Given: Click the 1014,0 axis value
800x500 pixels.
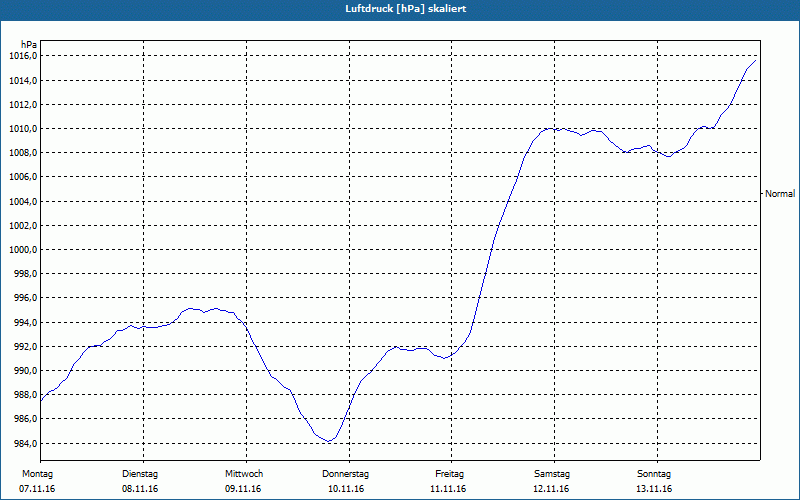Looking at the screenshot, I should 23,81.
